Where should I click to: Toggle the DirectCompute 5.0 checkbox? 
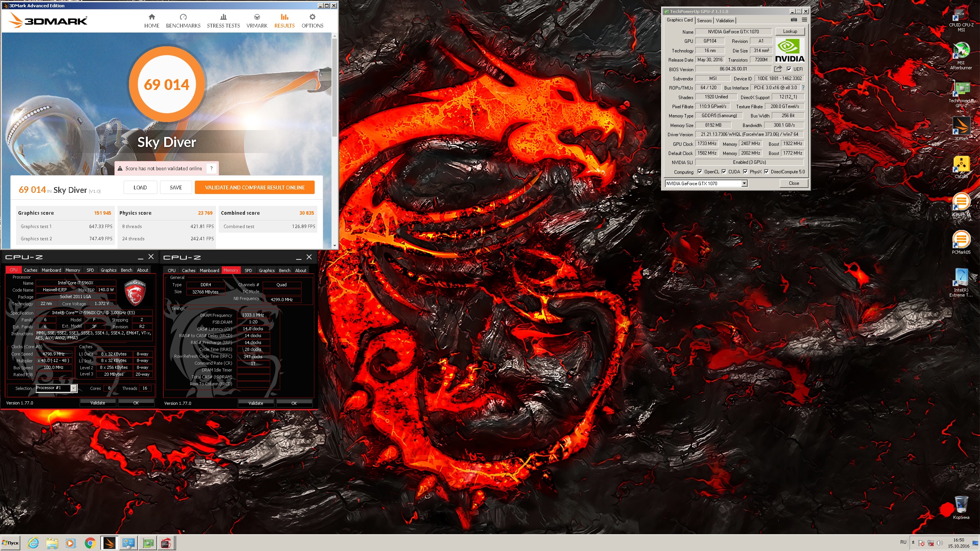[x=766, y=172]
